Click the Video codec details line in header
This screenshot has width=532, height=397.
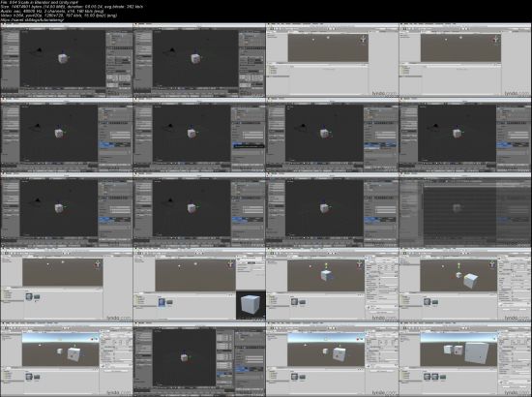[59, 15]
